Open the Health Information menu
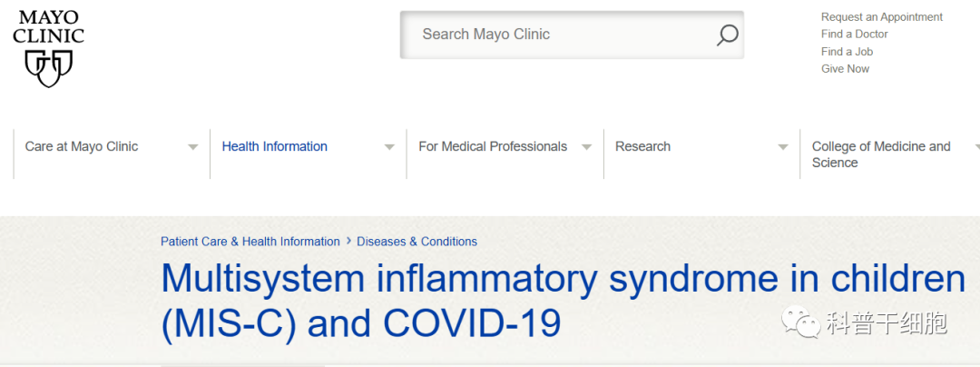 [x=274, y=146]
